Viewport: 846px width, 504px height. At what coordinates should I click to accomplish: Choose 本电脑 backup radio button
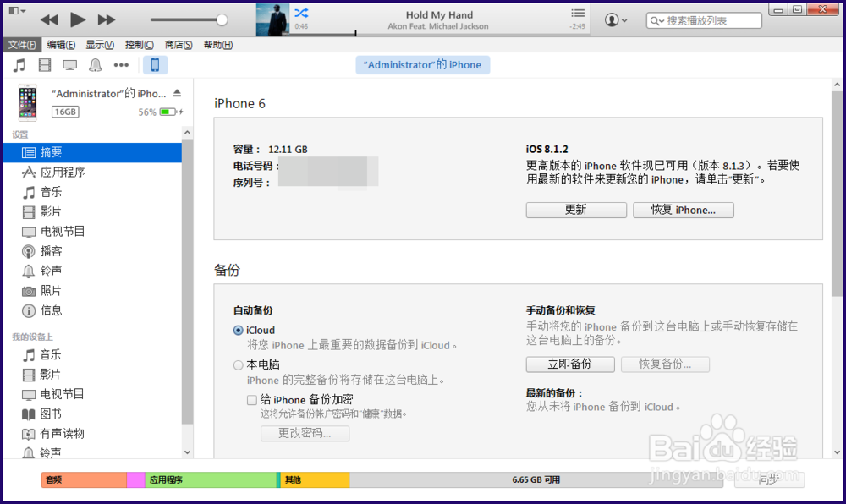point(238,365)
